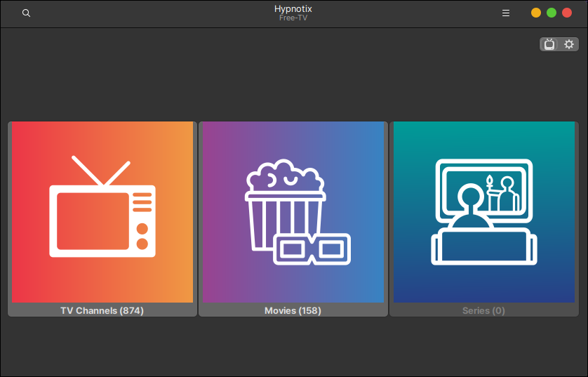Click the 3D glasses icon

click(312, 249)
